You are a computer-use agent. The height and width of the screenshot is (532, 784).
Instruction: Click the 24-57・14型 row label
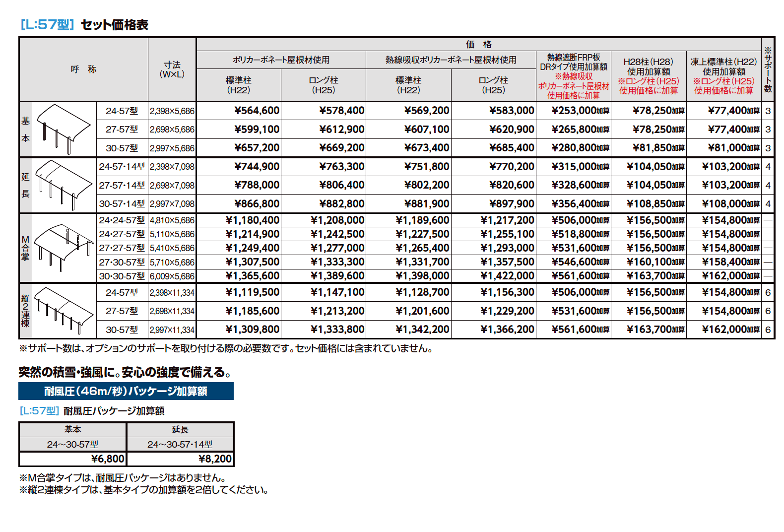(x=122, y=167)
